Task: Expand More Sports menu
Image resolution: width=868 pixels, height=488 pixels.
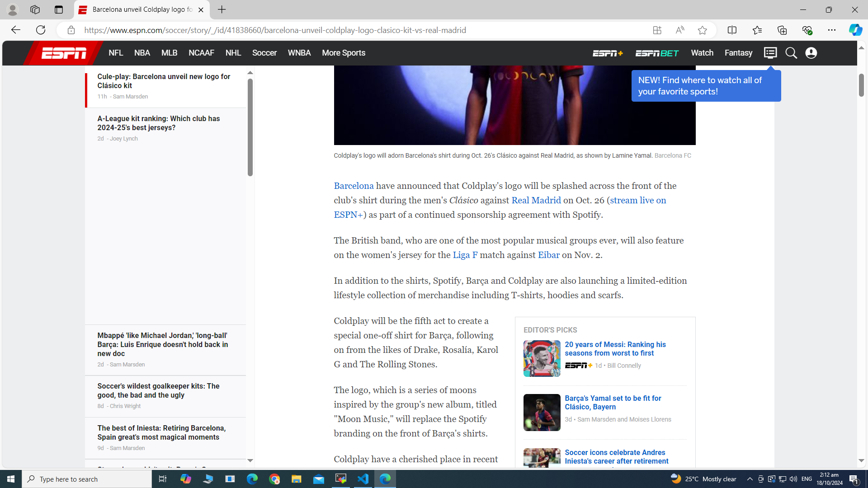Action: [x=344, y=53]
